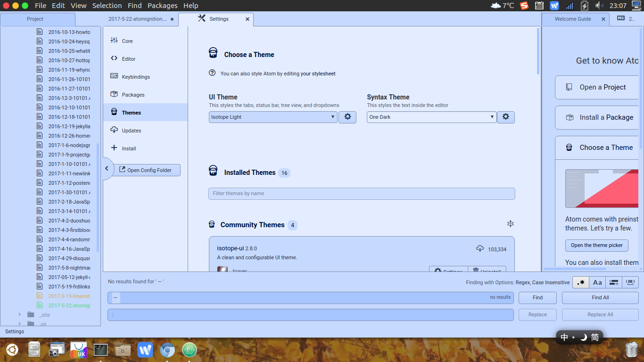Image resolution: width=644 pixels, height=362 pixels.
Task: Click the Community Themes collapse icon
Action: (x=510, y=223)
